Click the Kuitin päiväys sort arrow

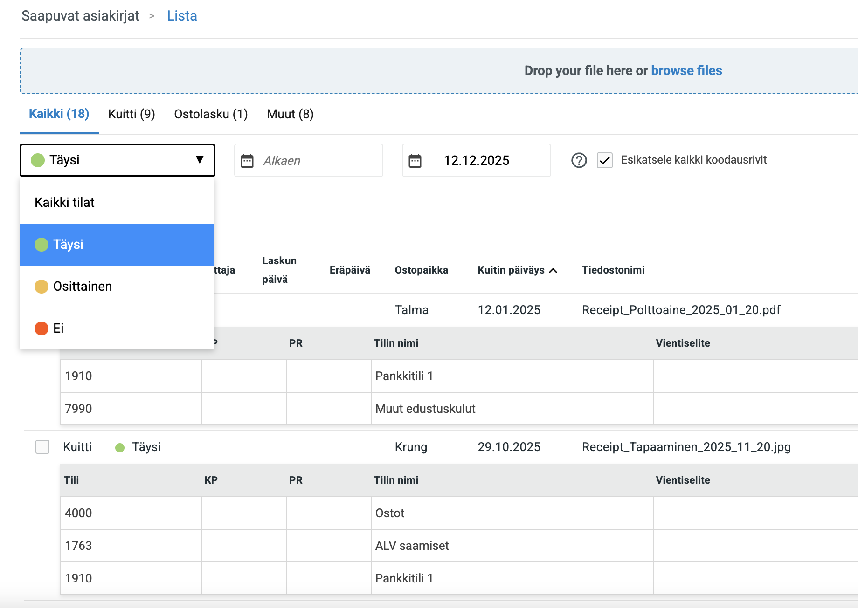tap(554, 271)
